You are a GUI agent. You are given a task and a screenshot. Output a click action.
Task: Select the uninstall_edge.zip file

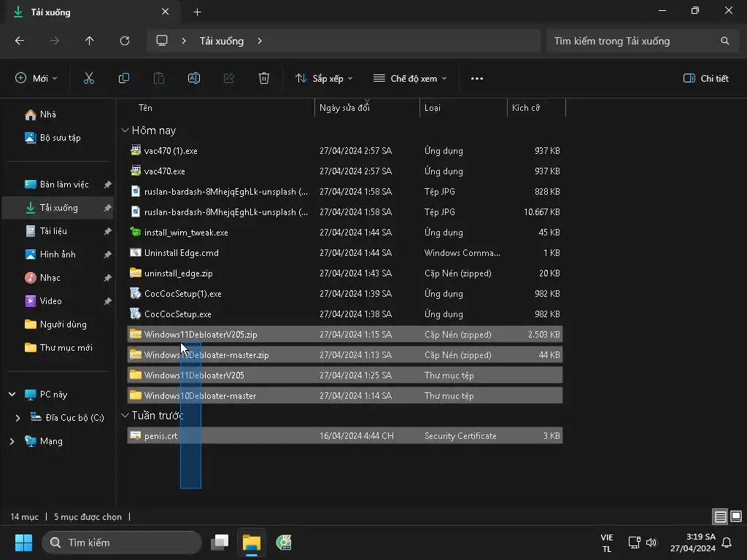click(345, 273)
